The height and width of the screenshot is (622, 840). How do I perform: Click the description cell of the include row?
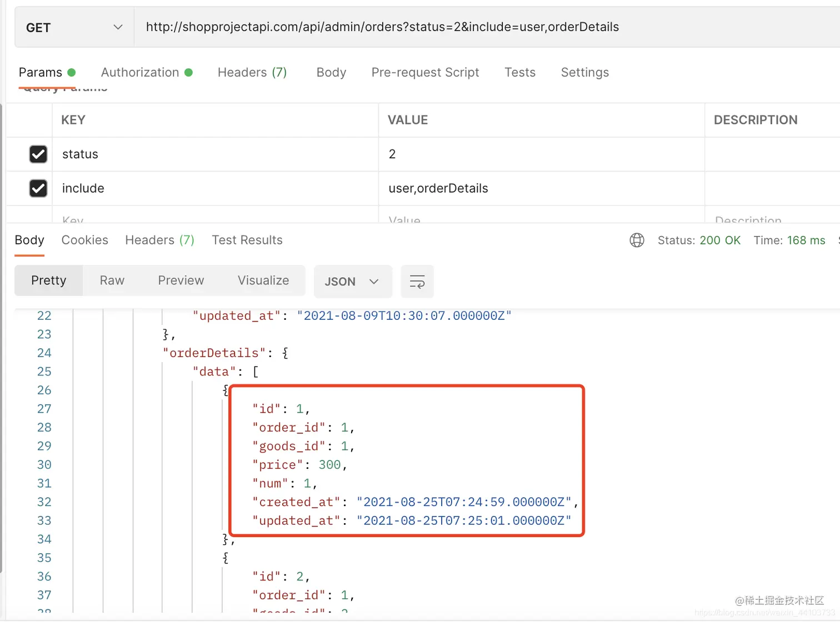(x=772, y=188)
